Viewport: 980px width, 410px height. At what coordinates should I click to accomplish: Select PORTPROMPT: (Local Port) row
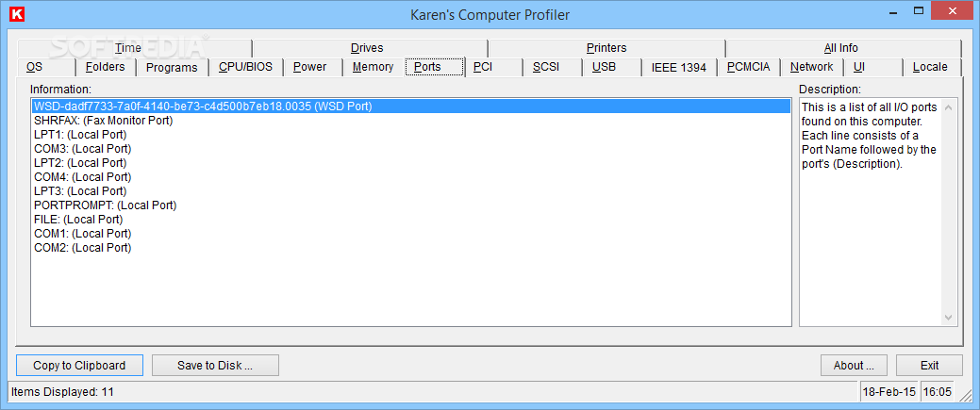coord(410,205)
